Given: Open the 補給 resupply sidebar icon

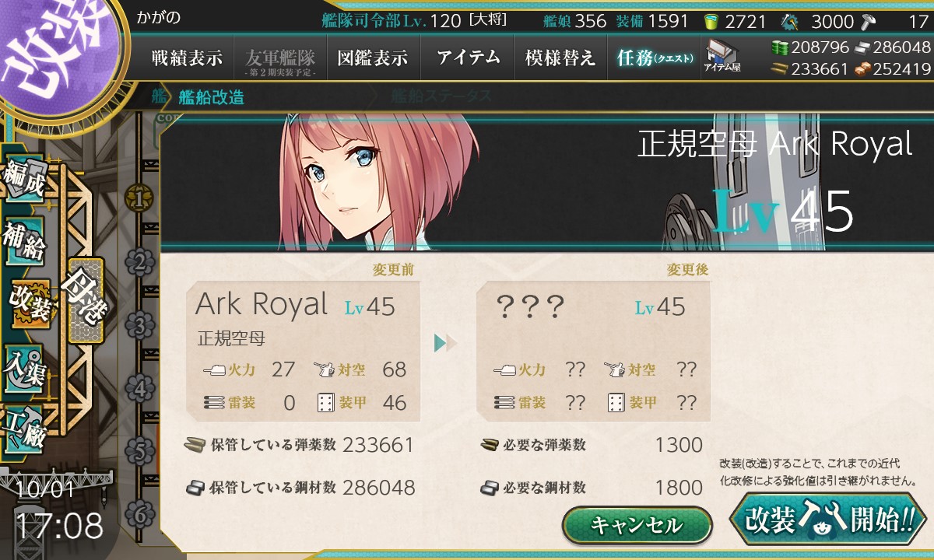Looking at the screenshot, I should click(x=24, y=242).
